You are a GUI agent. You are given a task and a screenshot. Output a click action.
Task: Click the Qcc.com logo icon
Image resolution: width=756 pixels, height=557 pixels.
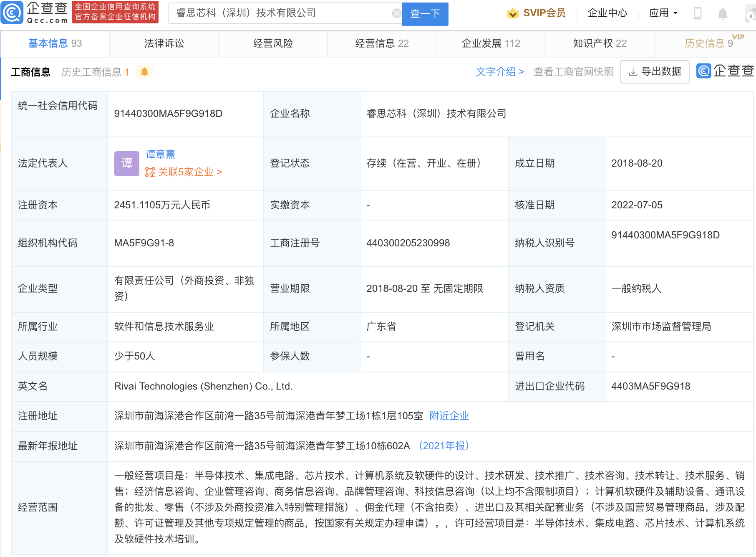pyautogui.click(x=12, y=13)
